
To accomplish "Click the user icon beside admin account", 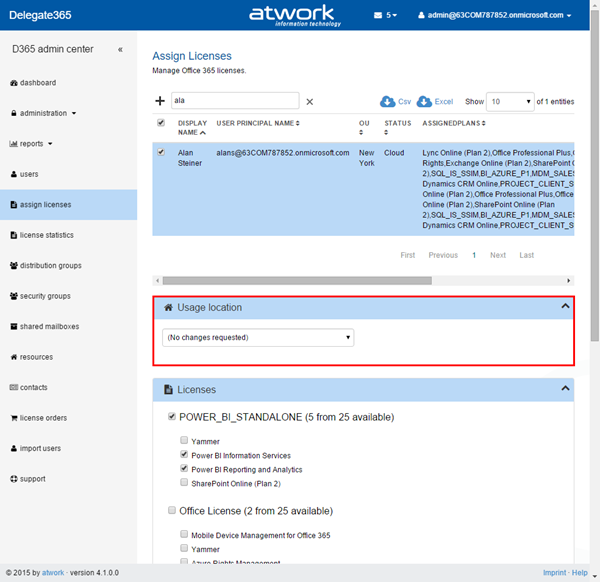I will click(421, 15).
